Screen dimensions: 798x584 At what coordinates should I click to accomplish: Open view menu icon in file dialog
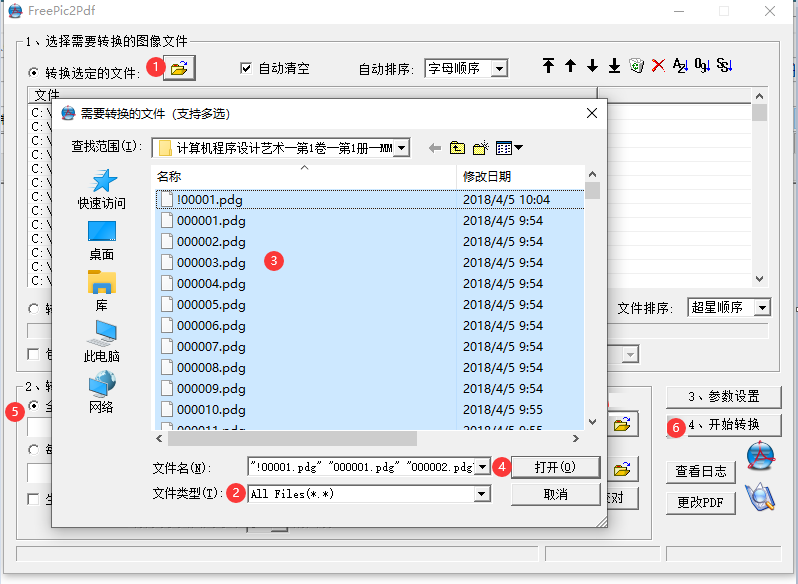504,148
